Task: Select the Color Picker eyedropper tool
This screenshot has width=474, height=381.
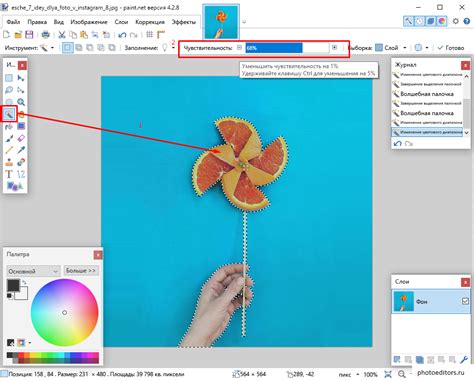Action: click(x=21, y=150)
